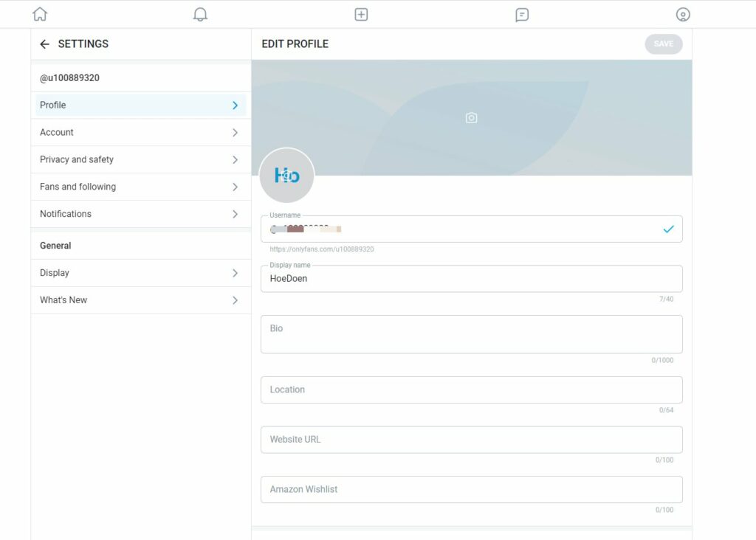Expand the Notifications row chevron
756x540 pixels.
[x=235, y=214]
